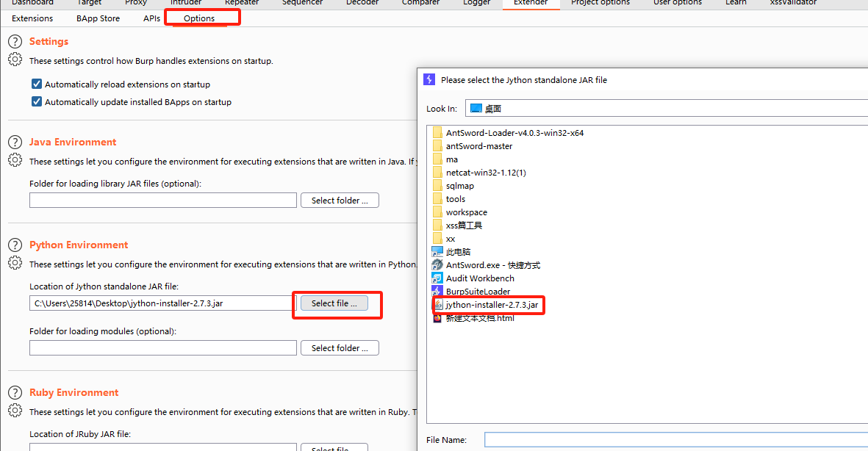Open the Extender main tab
The image size is (868, 451).
pyautogui.click(x=531, y=3)
